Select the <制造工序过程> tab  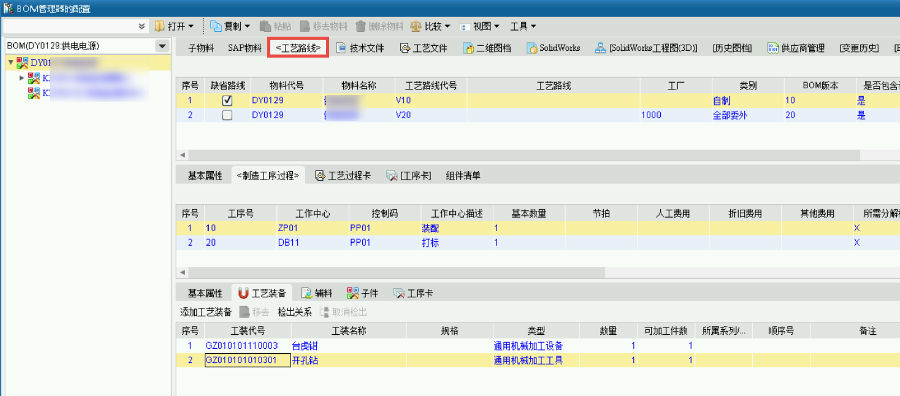[268, 176]
